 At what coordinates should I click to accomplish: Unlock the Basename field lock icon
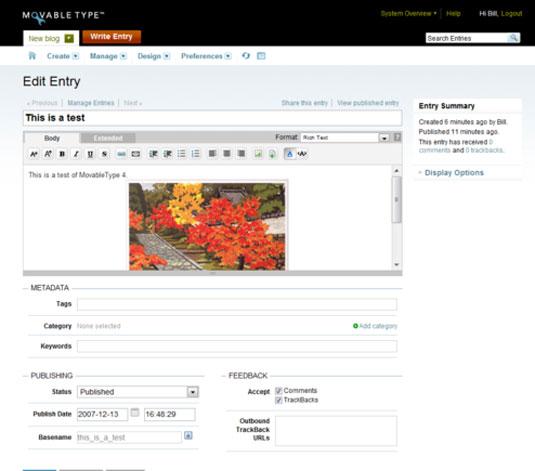click(x=188, y=436)
